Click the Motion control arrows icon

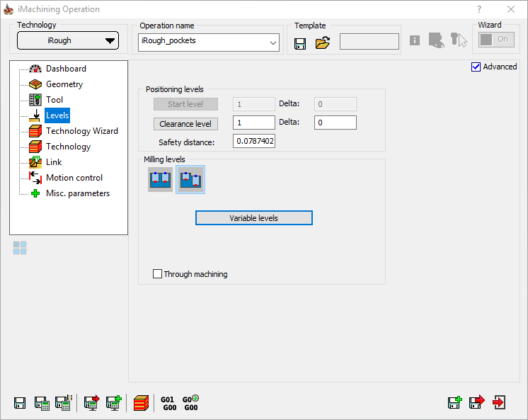35,178
